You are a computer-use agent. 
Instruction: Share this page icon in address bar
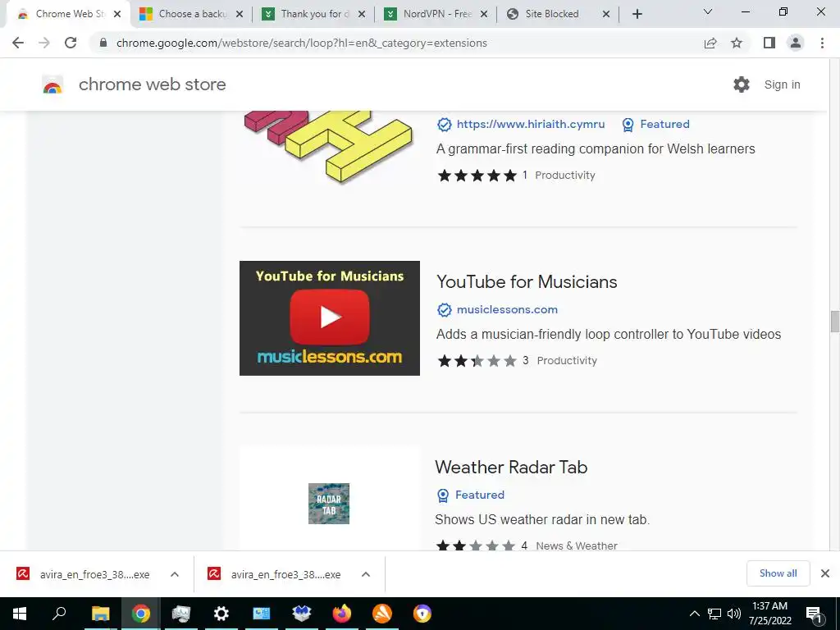[710, 43]
